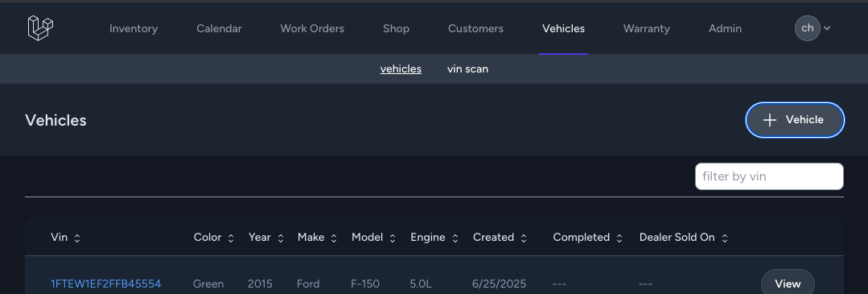Sort by Completed column arrows icon
The width and height of the screenshot is (868, 294).
coord(619,238)
